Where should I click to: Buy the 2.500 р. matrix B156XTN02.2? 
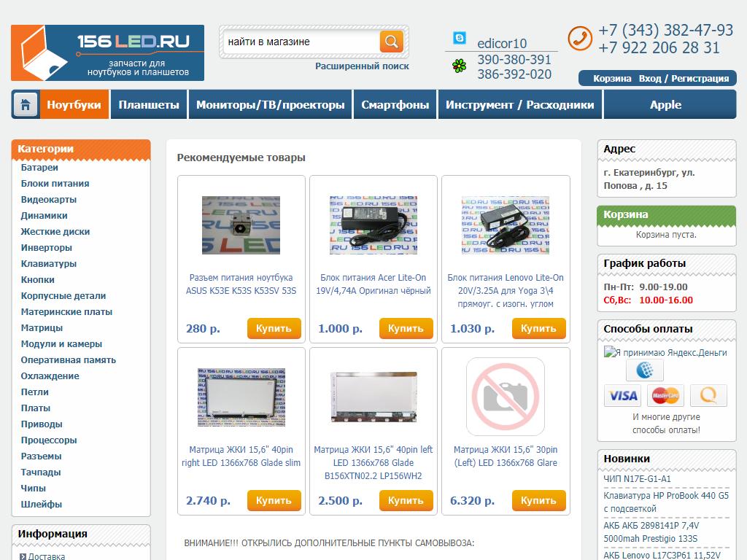[406, 500]
